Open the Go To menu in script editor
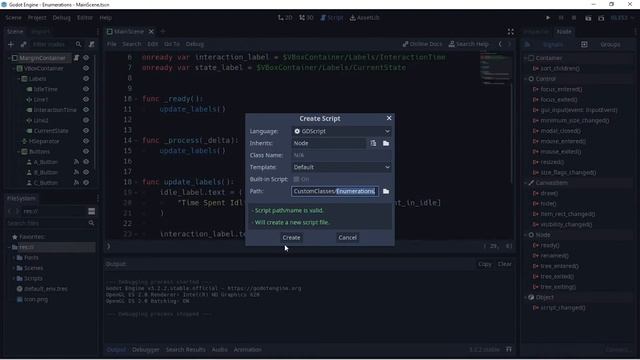The height and width of the screenshot is (360, 640). [172, 44]
